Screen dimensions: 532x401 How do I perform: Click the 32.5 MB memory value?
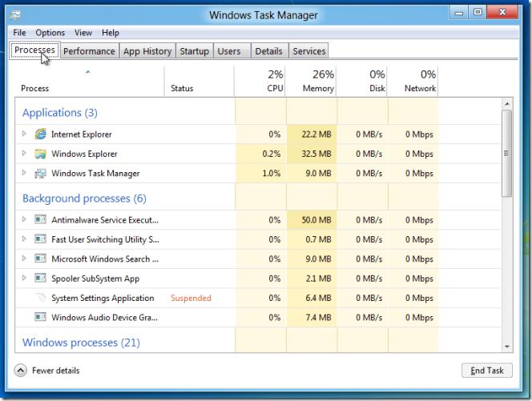316,154
